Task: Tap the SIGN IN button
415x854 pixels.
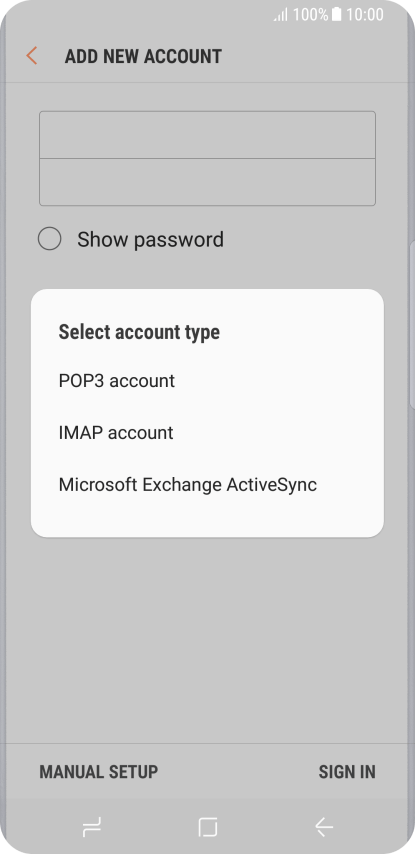Action: coord(347,772)
